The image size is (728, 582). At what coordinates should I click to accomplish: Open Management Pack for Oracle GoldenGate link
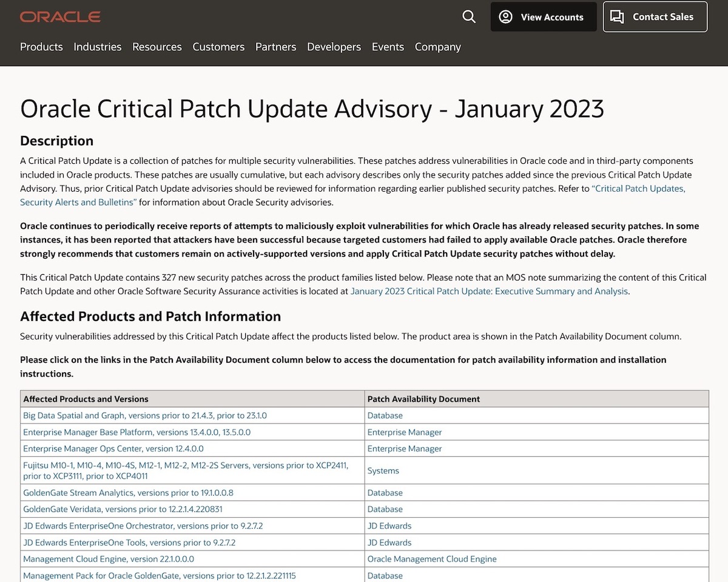click(160, 575)
